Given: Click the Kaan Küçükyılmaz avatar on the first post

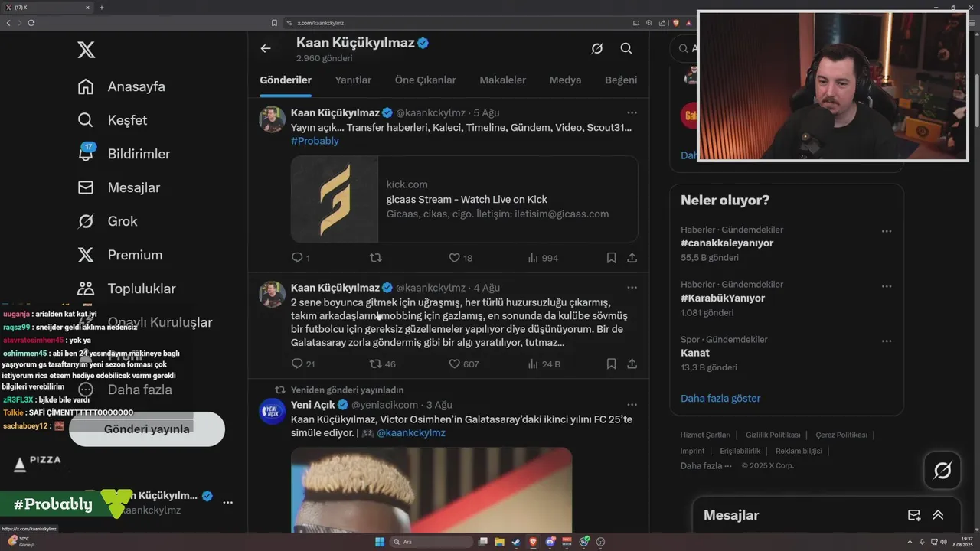Looking at the screenshot, I should (x=273, y=120).
